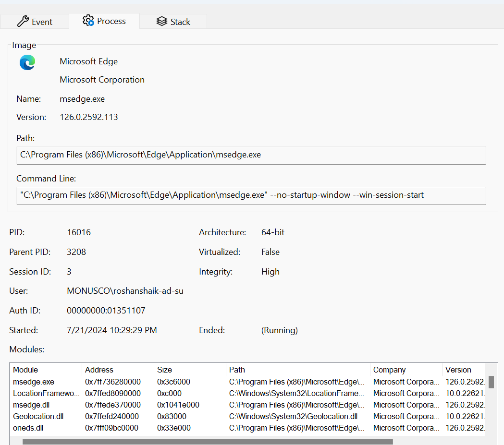This screenshot has width=504, height=445.
Task: Sort modules by Address column header
Action: coord(118,370)
